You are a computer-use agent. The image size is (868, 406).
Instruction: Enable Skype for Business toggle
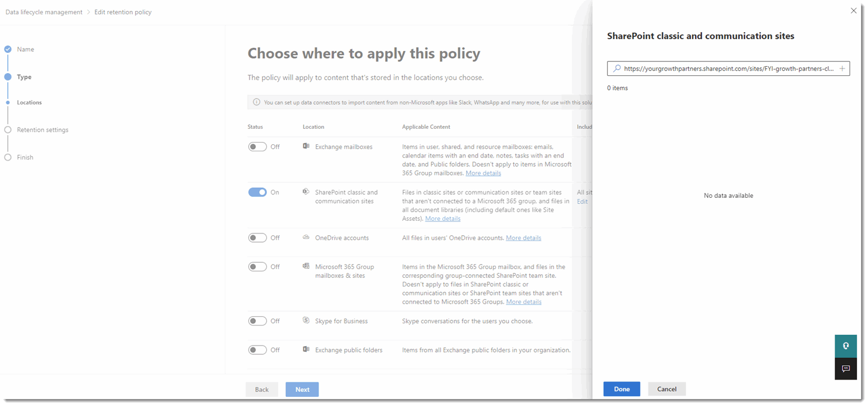[258, 321]
